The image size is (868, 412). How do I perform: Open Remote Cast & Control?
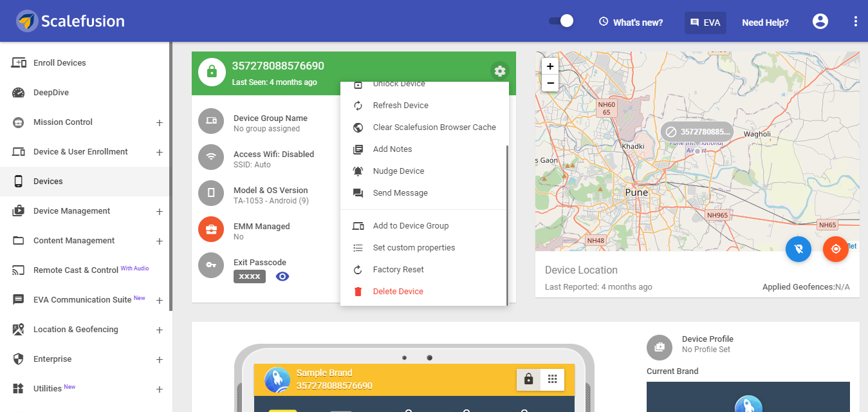(x=86, y=270)
